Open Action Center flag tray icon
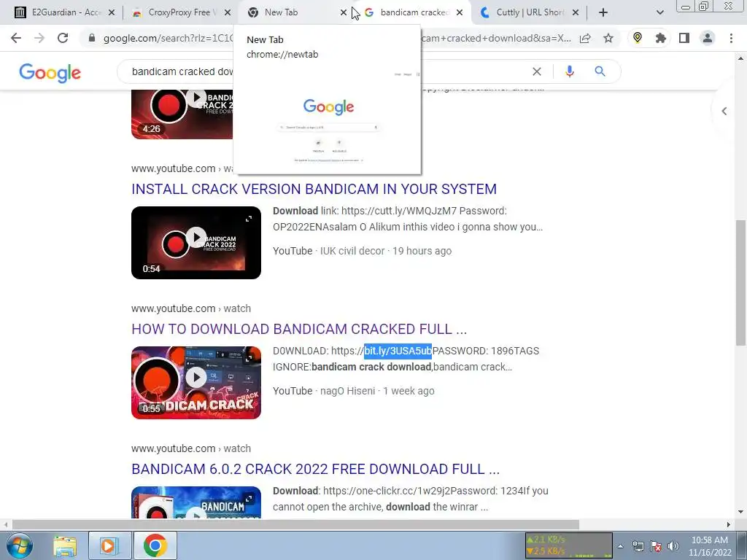747x560 pixels. click(x=656, y=546)
